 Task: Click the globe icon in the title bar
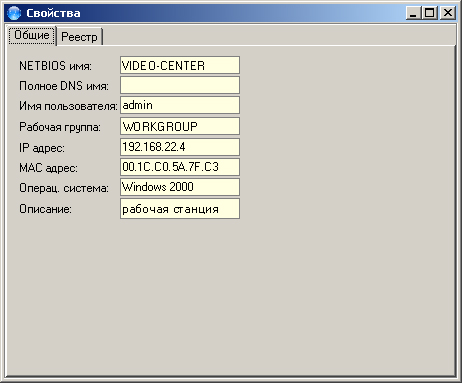pos(14,13)
